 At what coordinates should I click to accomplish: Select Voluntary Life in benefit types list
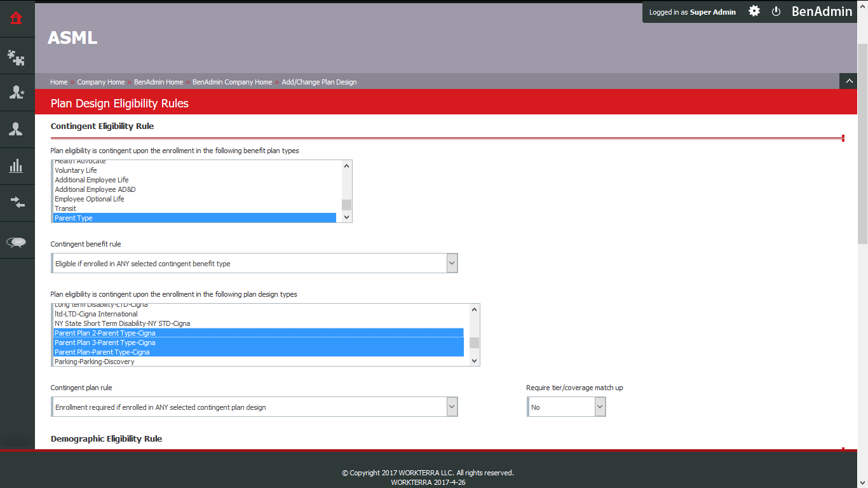76,170
